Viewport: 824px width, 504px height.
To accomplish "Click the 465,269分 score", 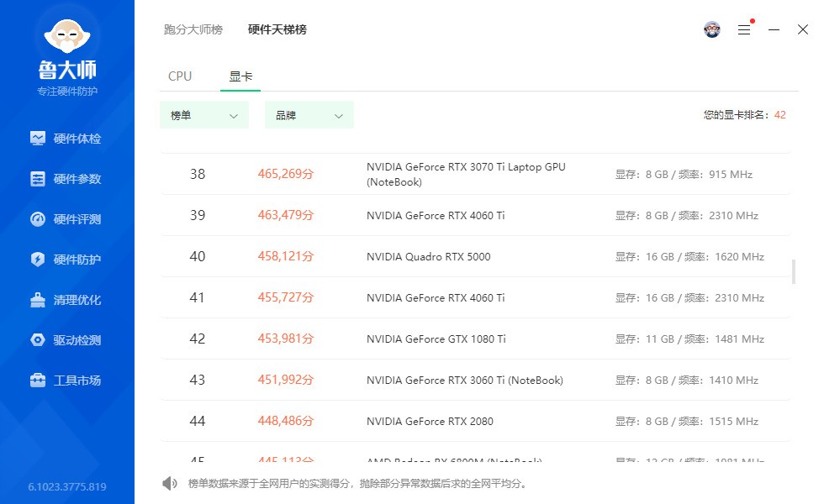I will [x=285, y=174].
